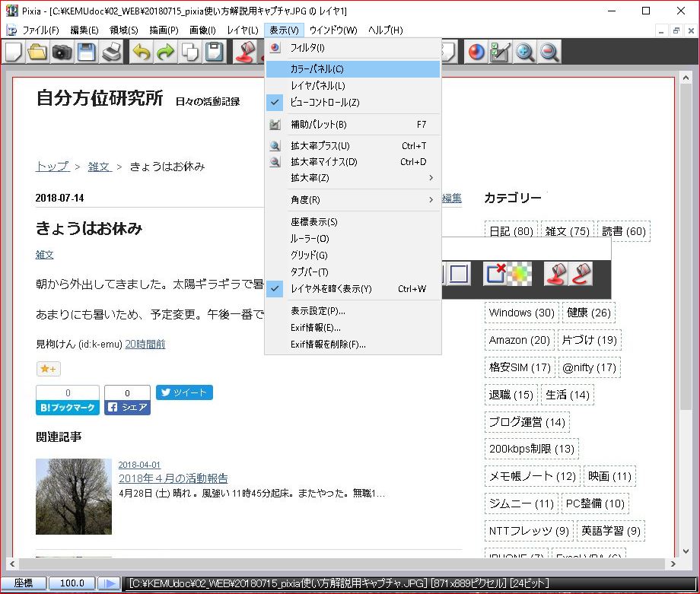This screenshot has height=594, width=700.
Task: Undo with the yellow arrow icon
Action: click(142, 52)
